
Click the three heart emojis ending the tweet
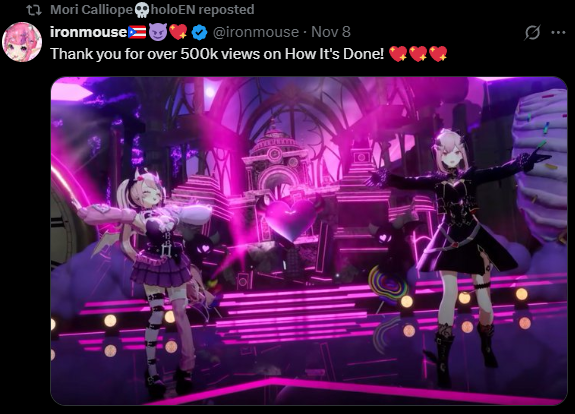(x=418, y=54)
